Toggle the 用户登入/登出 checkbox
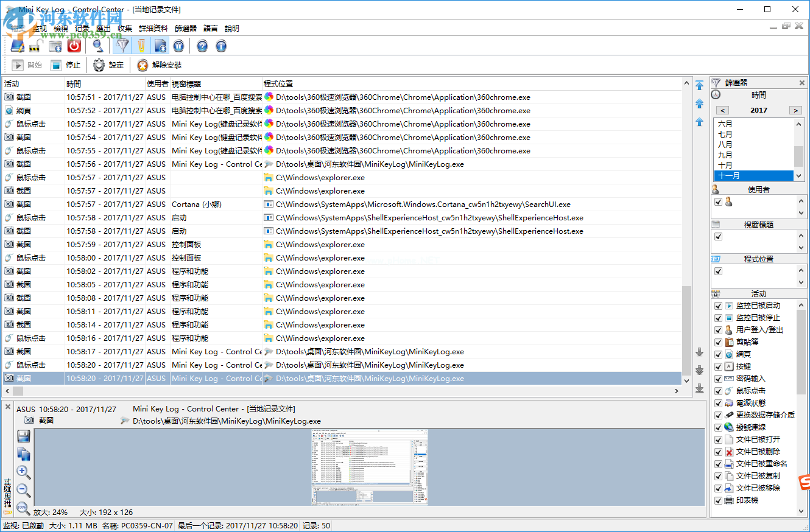Image resolution: width=810 pixels, height=532 pixels. pos(718,330)
